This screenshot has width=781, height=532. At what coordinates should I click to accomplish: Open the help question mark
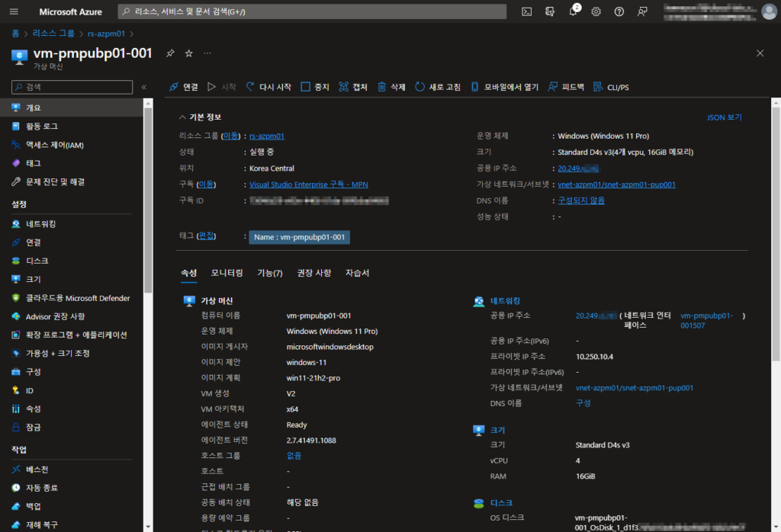tap(619, 11)
